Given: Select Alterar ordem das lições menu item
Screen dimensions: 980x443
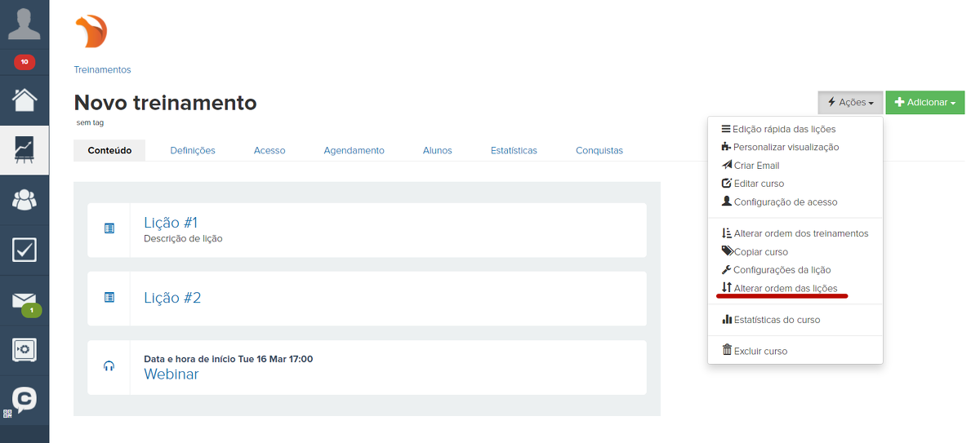Looking at the screenshot, I should tap(785, 288).
